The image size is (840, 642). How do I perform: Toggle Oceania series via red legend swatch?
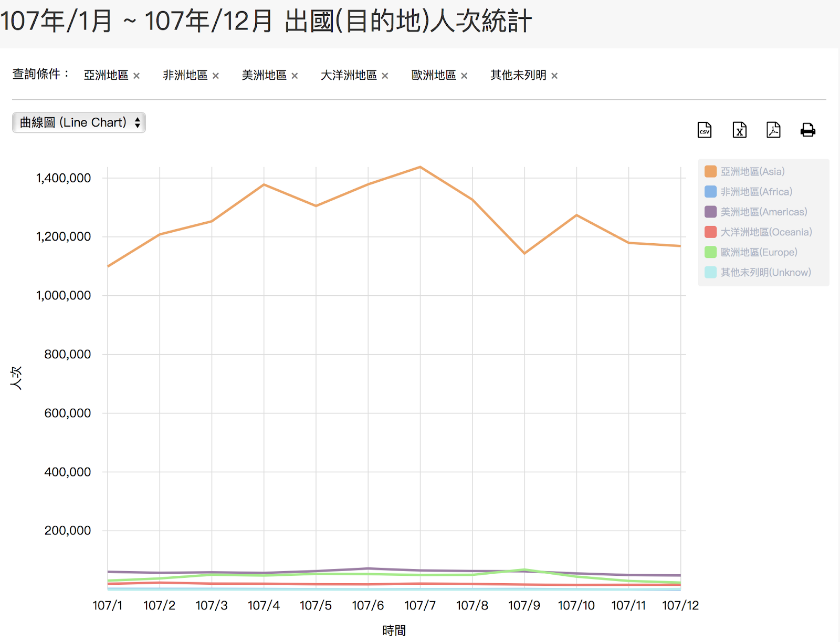[x=710, y=232]
